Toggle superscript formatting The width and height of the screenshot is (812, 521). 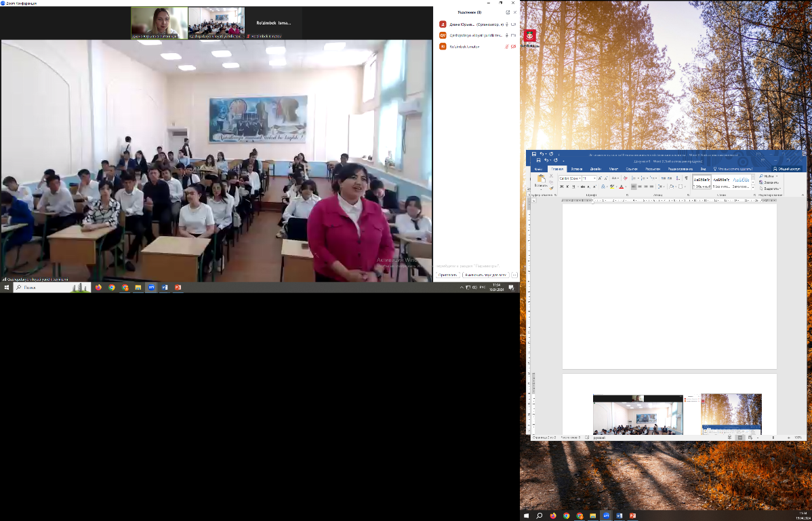pyautogui.click(x=594, y=187)
